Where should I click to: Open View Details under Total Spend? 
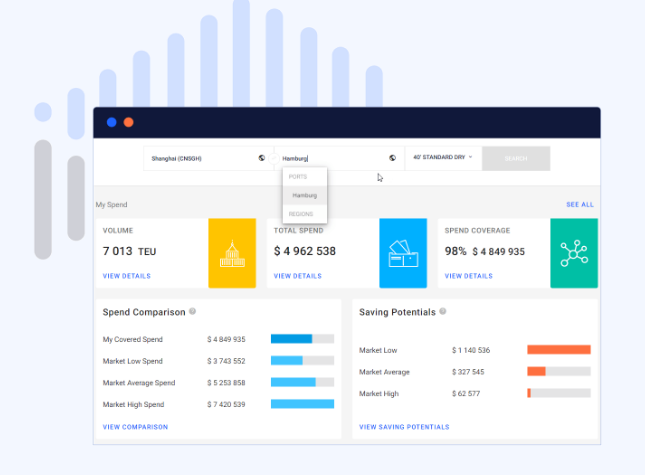tap(298, 275)
